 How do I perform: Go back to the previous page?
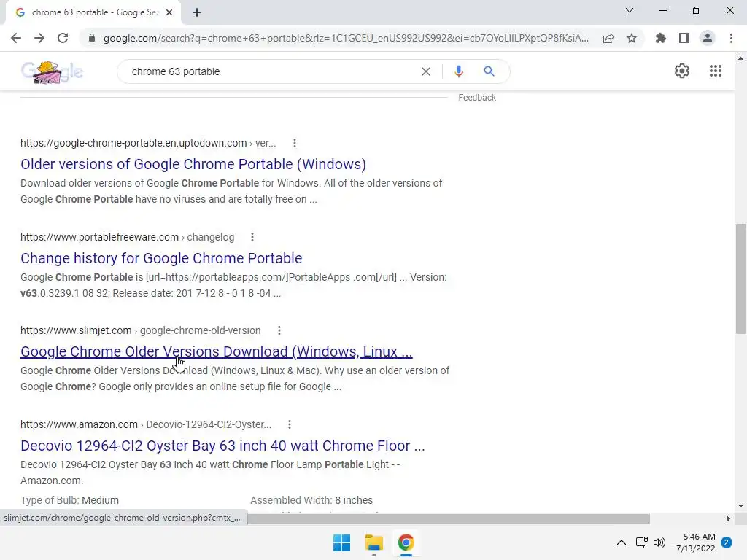[x=16, y=38]
